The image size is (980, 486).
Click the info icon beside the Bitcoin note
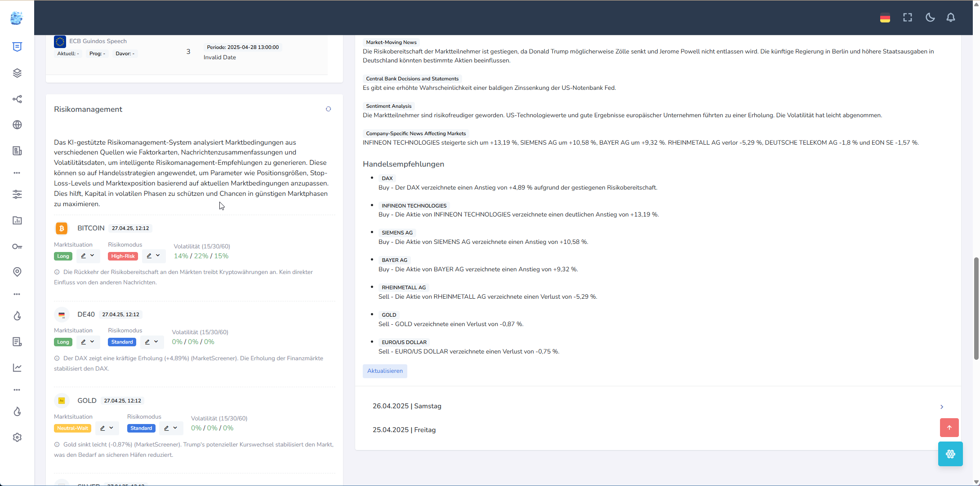click(57, 272)
